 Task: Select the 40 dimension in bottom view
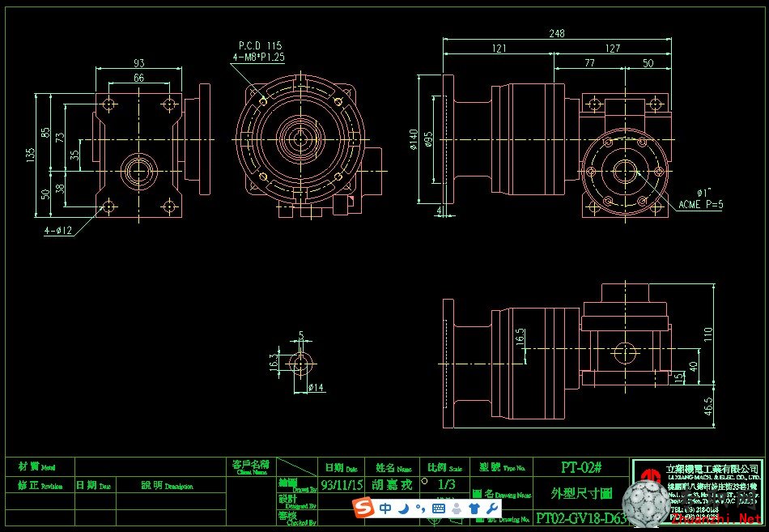tap(694, 367)
